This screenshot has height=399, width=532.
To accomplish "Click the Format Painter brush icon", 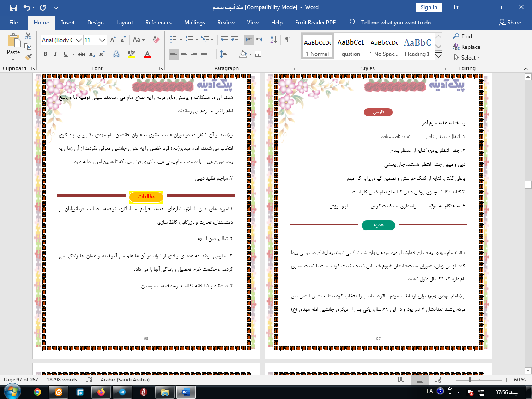I will click(x=28, y=57).
